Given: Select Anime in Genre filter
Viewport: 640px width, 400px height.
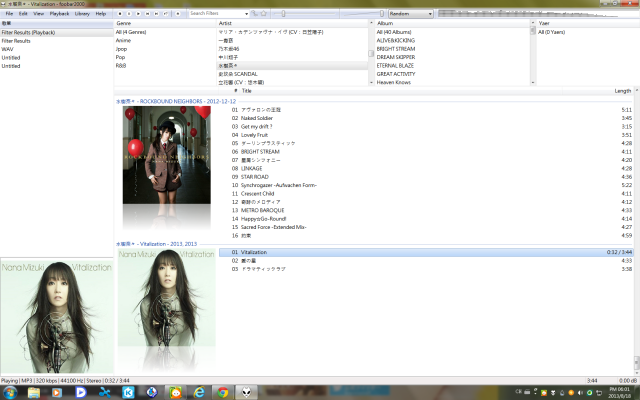Looking at the screenshot, I should pyautogui.click(x=164, y=40).
